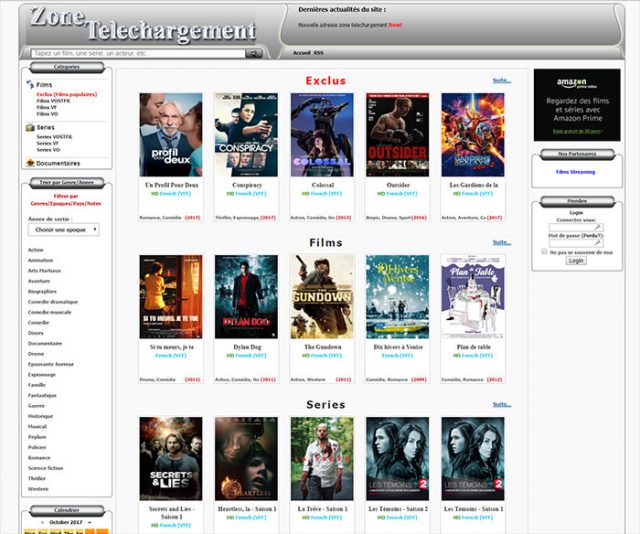Click The Gundown title text
Image resolution: width=640 pixels, height=534 pixels.
point(323,347)
